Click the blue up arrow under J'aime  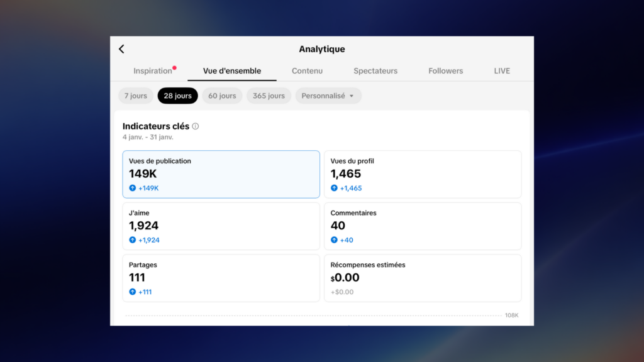click(x=133, y=240)
